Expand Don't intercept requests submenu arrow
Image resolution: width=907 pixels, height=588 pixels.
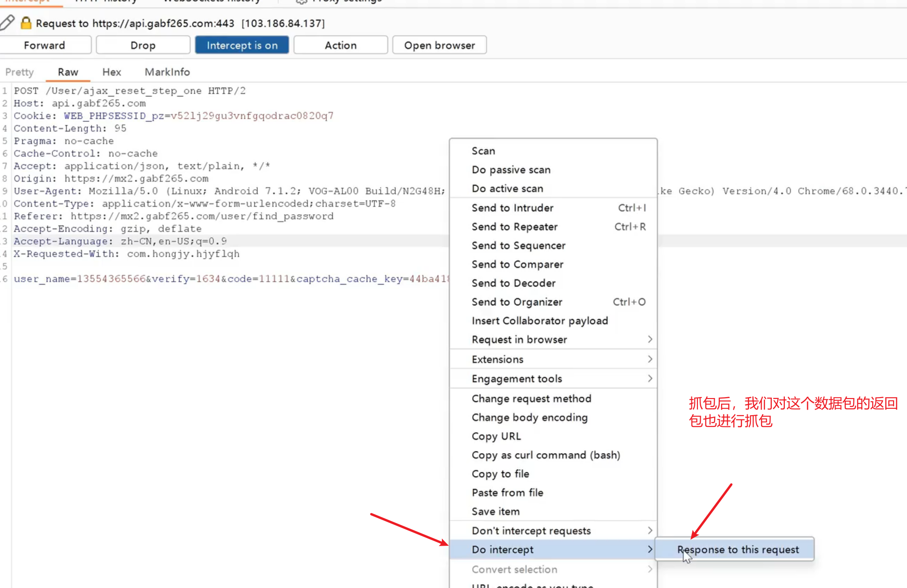click(650, 530)
